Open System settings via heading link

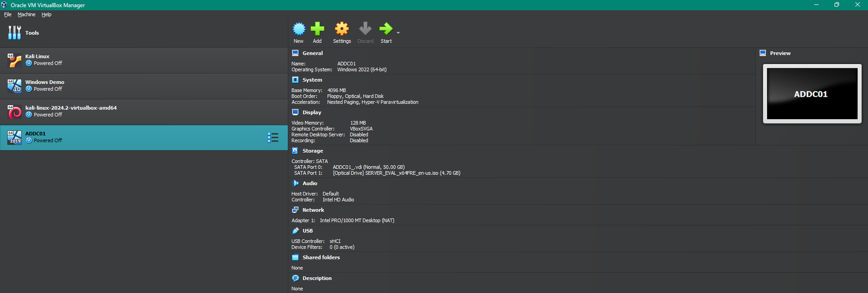[x=312, y=80]
